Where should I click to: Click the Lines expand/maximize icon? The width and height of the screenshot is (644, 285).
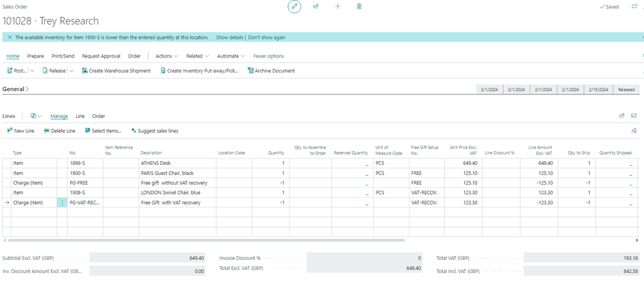click(x=634, y=115)
